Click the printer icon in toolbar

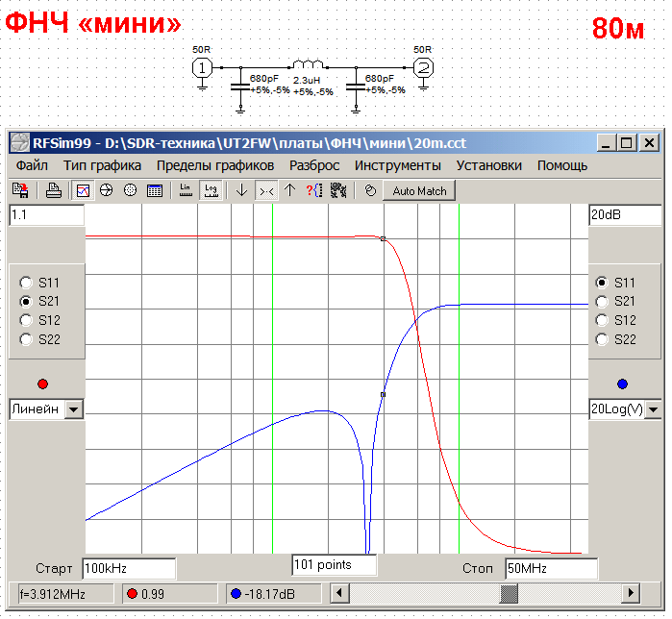[x=54, y=190]
